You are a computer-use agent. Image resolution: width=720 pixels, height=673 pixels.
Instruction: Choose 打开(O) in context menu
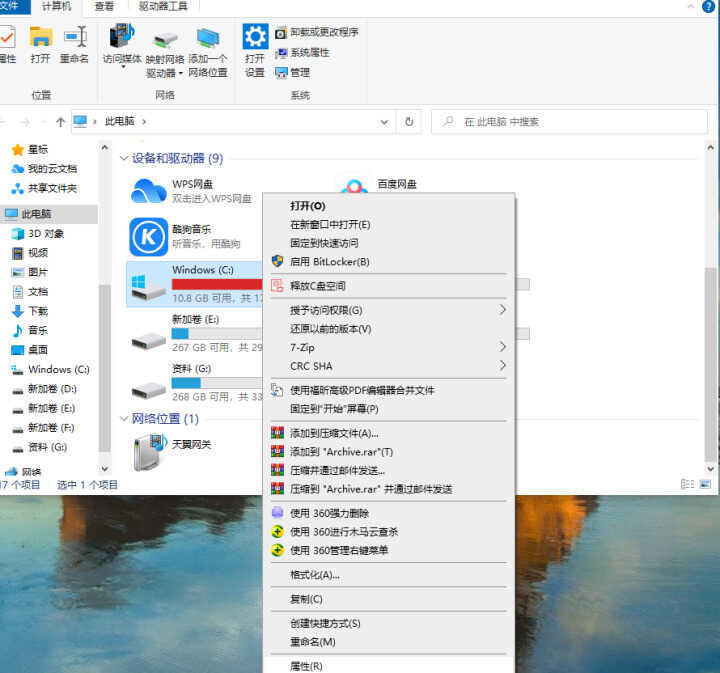pyautogui.click(x=389, y=206)
